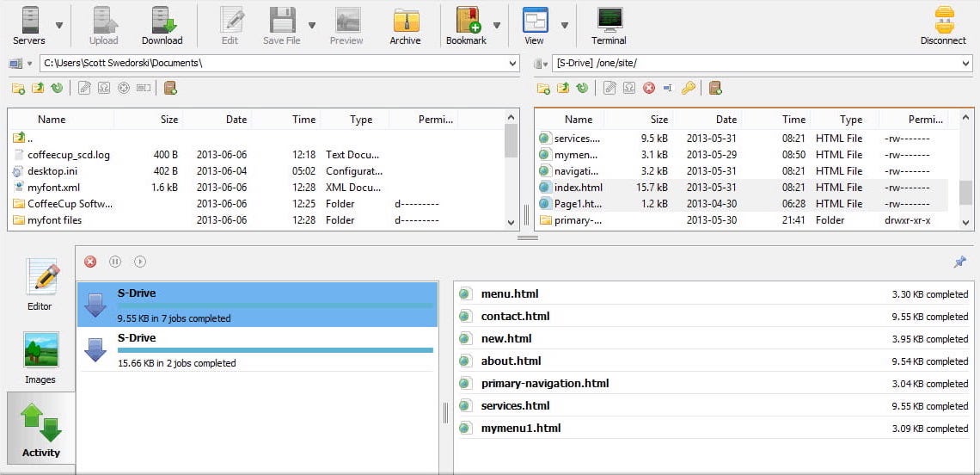Open the remote path dropdown for /one/site/
This screenshot has width=980, height=475.
[966, 63]
